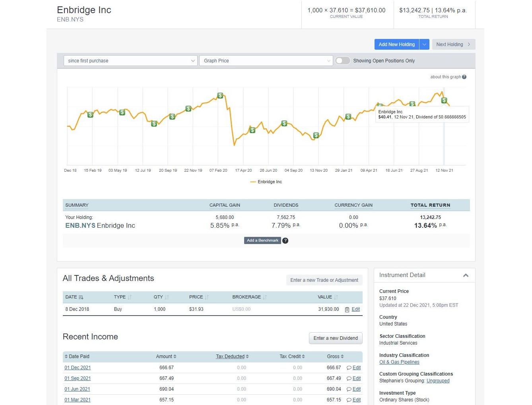Image resolution: width=532 pixels, height=405 pixels.
Task: Click the sort arrows beside Tax Deducted
Action: coord(247,357)
